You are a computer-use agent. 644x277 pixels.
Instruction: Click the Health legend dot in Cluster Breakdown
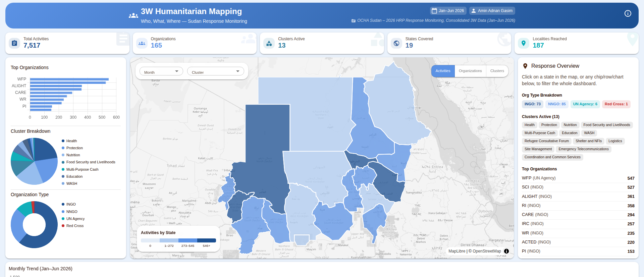click(63, 141)
